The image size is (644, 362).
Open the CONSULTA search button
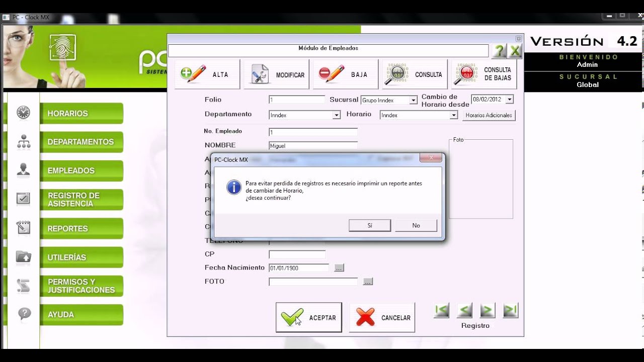(x=415, y=74)
